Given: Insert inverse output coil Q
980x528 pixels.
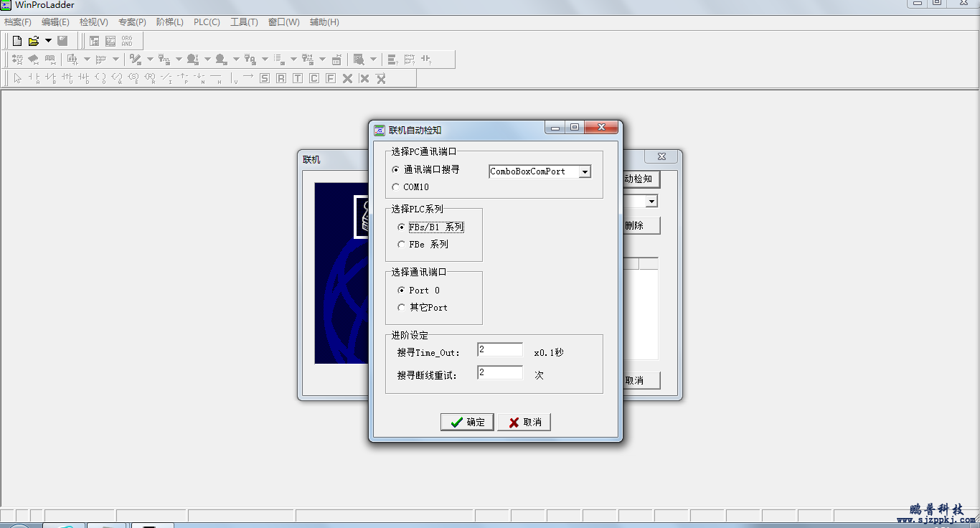Looking at the screenshot, I should 116,78.
